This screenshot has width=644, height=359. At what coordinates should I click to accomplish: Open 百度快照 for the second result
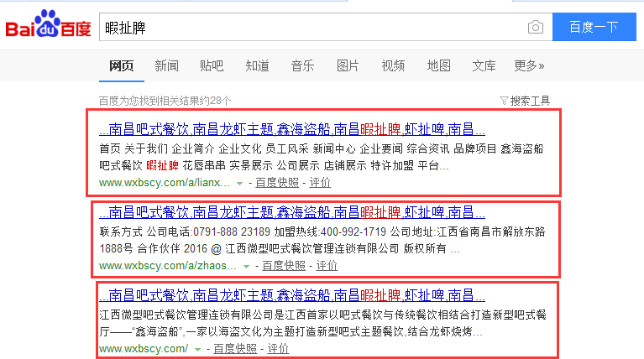(284, 266)
